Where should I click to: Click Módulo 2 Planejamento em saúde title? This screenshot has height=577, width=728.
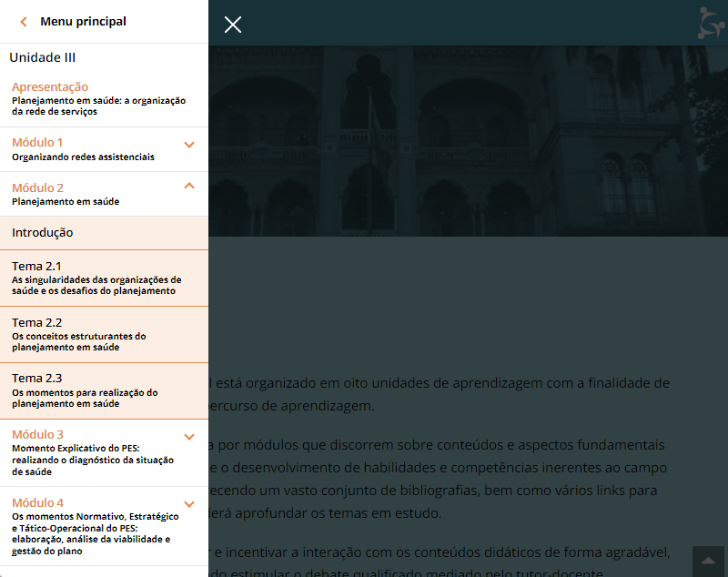coord(66,194)
